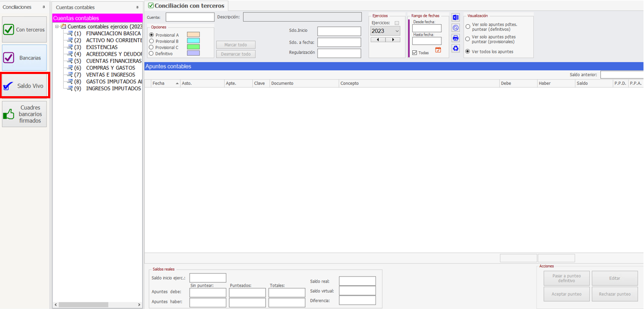This screenshot has width=644, height=309.
Task: Collapse the Cuentas contables ejercicio tree node
Action: click(x=57, y=26)
